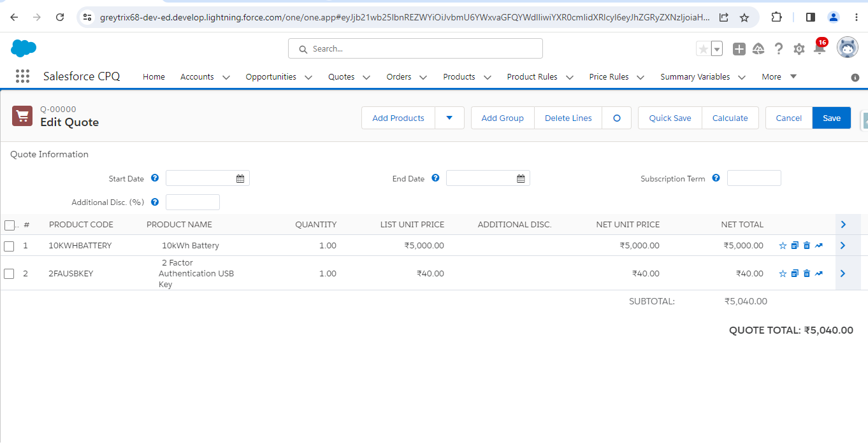Viewport: 868px width, 447px height.
Task: Click the blue Save button
Action: (x=832, y=118)
